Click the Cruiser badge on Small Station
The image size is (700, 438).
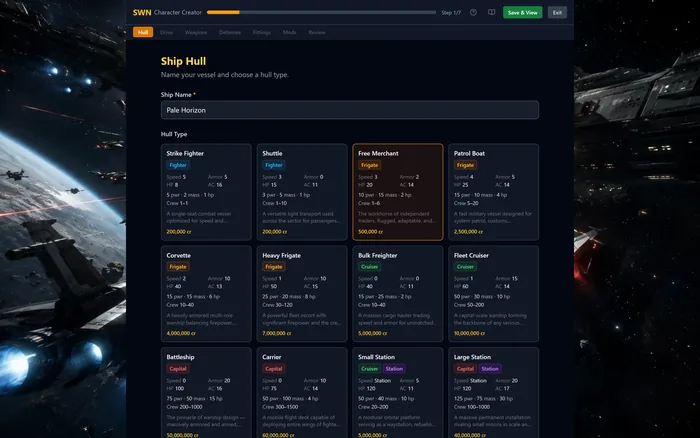370,369
